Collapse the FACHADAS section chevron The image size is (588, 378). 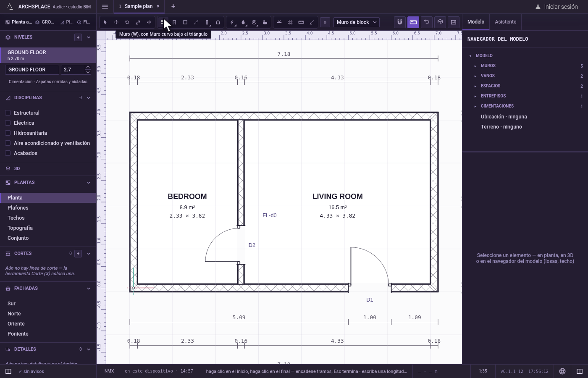[x=89, y=289]
